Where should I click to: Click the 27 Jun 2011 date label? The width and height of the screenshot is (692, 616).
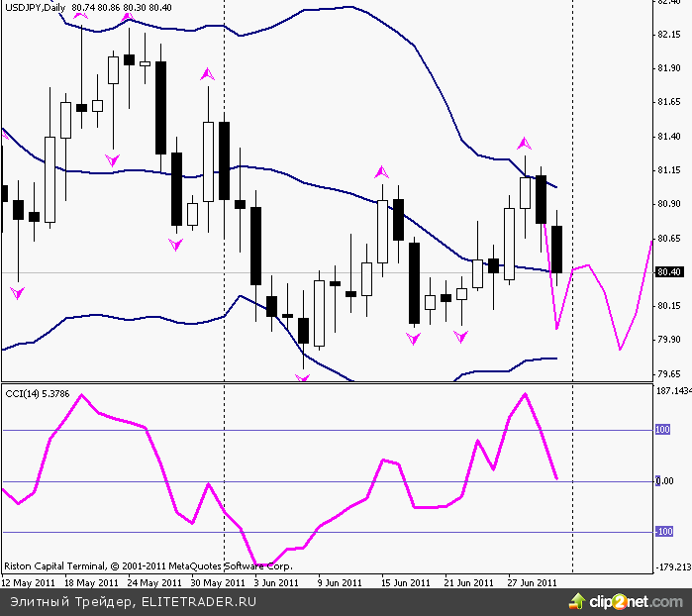[535, 582]
